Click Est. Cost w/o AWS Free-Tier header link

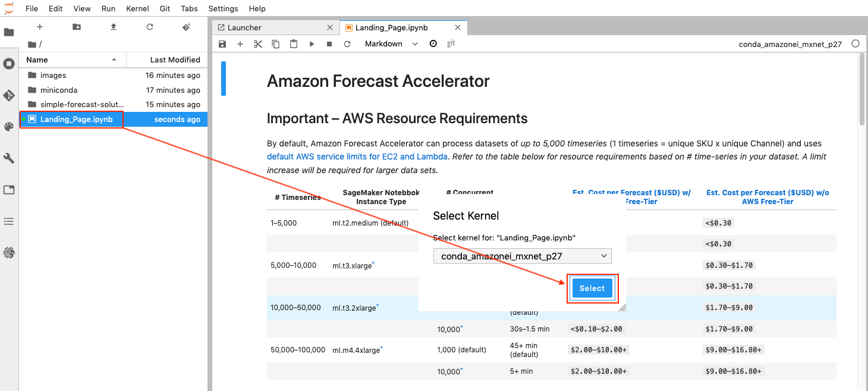click(x=768, y=197)
